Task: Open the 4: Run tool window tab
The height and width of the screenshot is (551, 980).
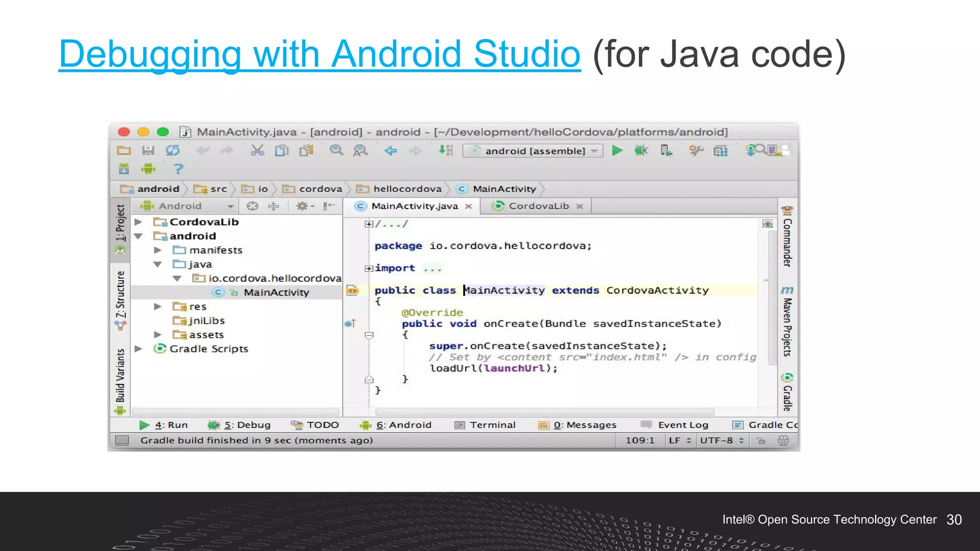Action: click(x=164, y=425)
